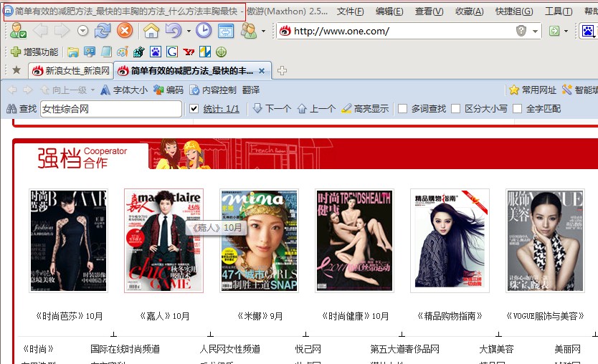The height and width of the screenshot is (364, 598).
Task: Open a new tab with the plus button
Action: pyautogui.click(x=282, y=70)
